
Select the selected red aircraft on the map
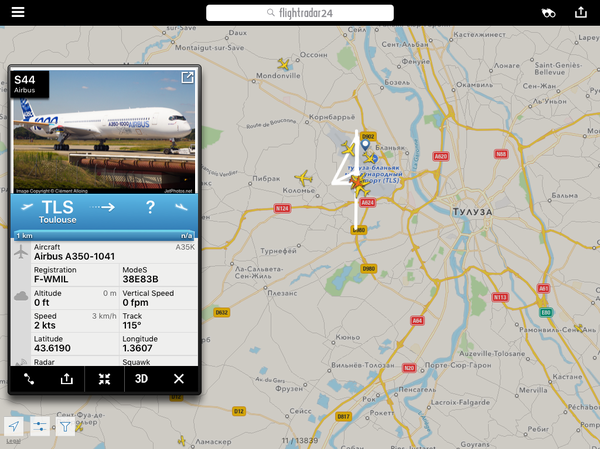357,183
